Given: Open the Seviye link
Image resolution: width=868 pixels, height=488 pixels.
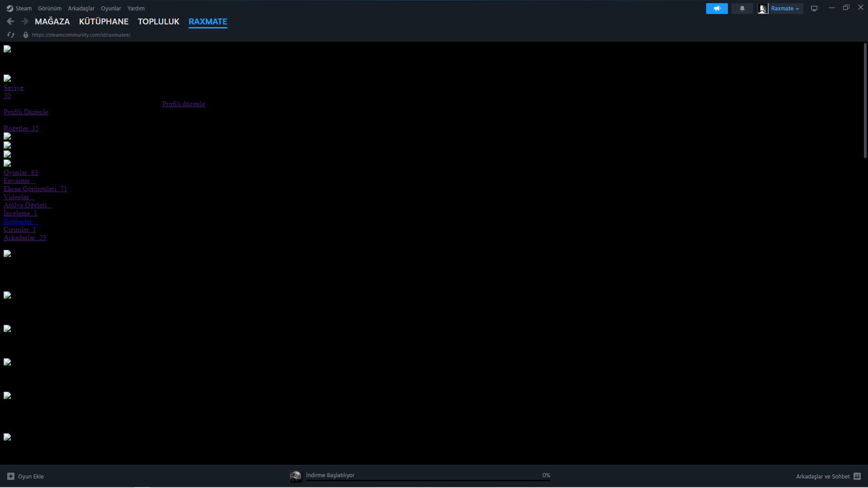Looking at the screenshot, I should [x=14, y=88].
